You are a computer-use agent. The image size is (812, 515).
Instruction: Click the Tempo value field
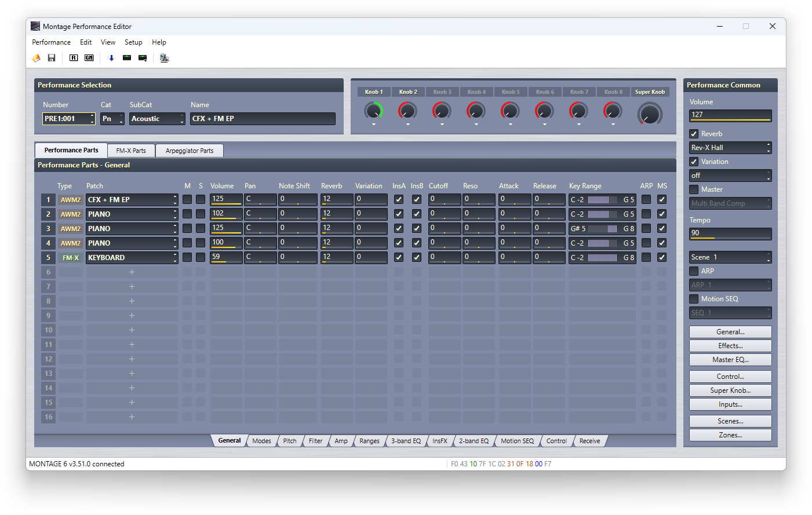[730, 233]
